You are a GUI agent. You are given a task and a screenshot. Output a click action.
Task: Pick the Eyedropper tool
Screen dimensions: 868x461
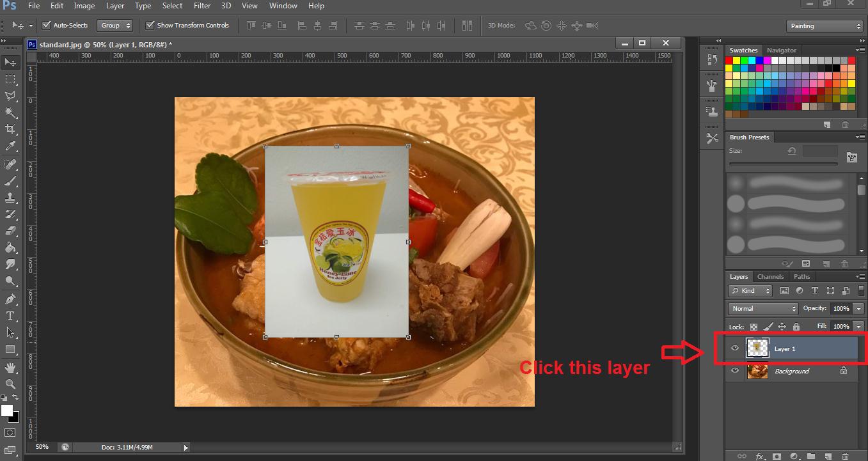(x=10, y=146)
